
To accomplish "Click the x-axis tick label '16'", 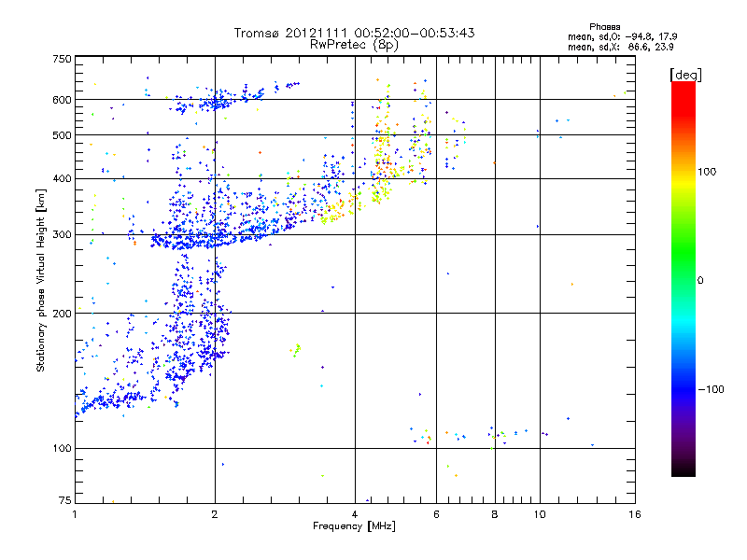I will coord(635,514).
